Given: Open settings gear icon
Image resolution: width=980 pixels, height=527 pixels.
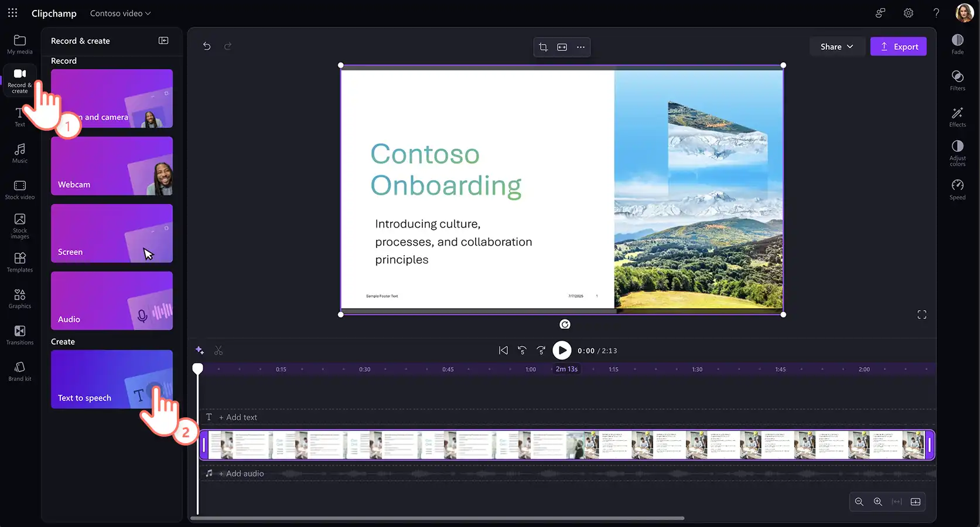Looking at the screenshot, I should [908, 13].
